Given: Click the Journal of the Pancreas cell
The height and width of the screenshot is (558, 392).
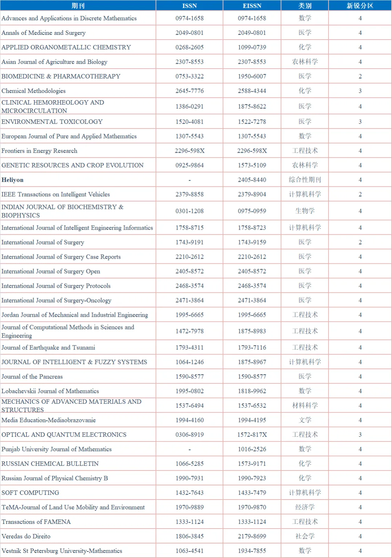Looking at the screenshot, I should pos(32,377).
